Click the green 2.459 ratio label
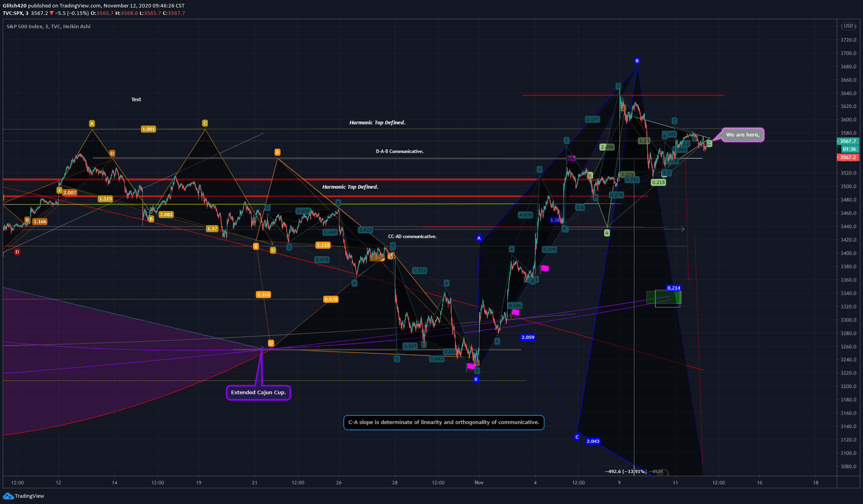863x504 pixels. point(607,147)
